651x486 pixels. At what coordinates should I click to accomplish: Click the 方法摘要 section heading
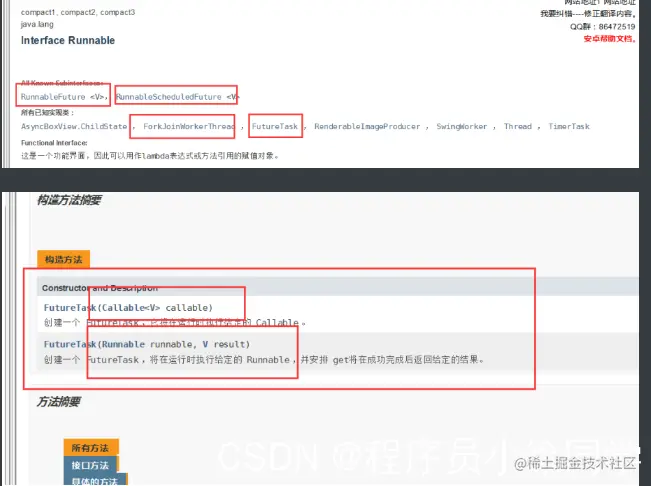tap(59, 402)
